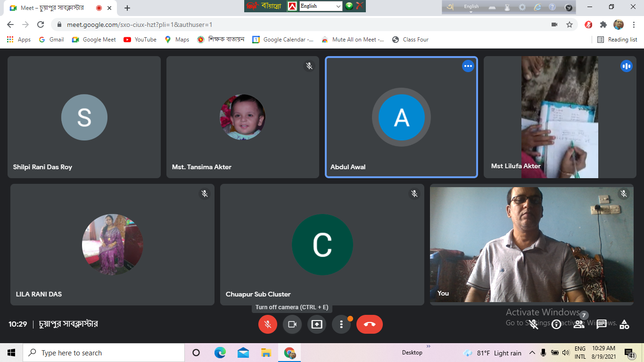Open the Chrome extensions puzzle icon
Viewport: 644px width, 362px height.
point(603,25)
